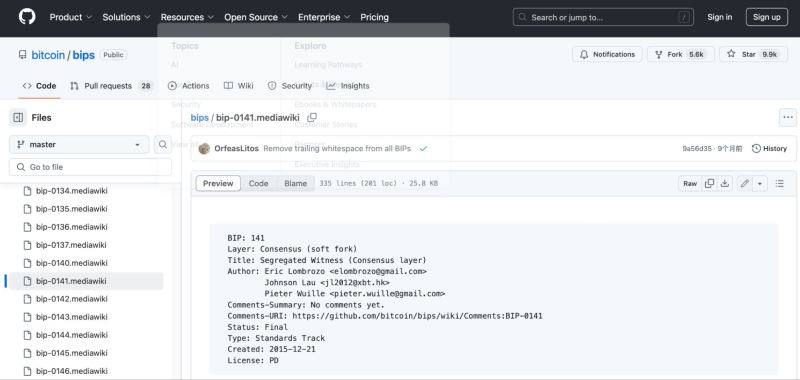Expand the master branch dropdown
Viewport: 800px width, 380px height.
(x=79, y=145)
